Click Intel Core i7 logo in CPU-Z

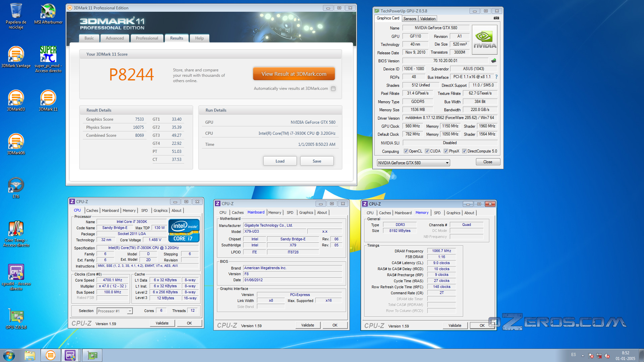(x=184, y=230)
